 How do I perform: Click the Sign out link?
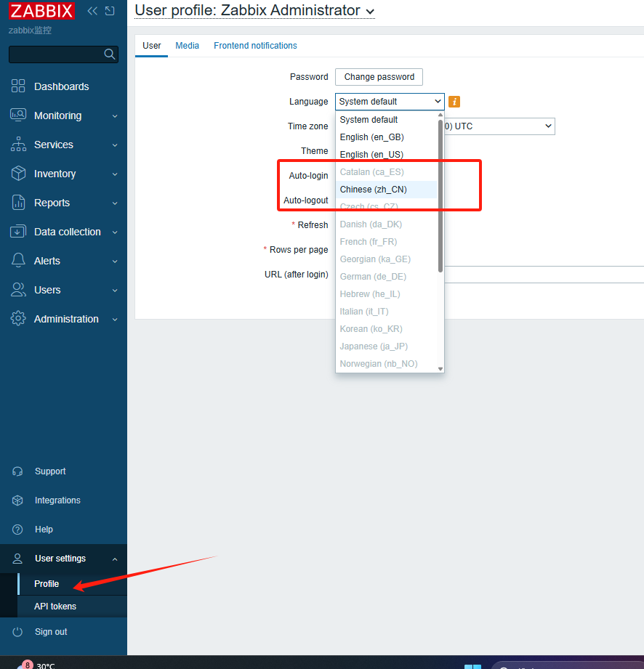51,632
